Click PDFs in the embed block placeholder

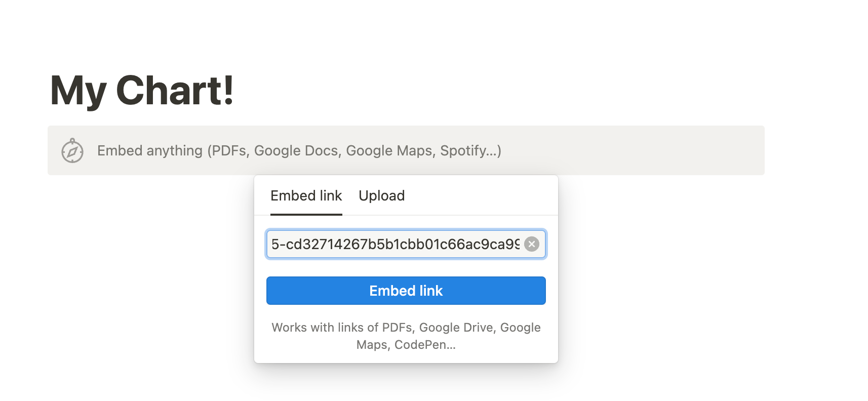(x=229, y=151)
